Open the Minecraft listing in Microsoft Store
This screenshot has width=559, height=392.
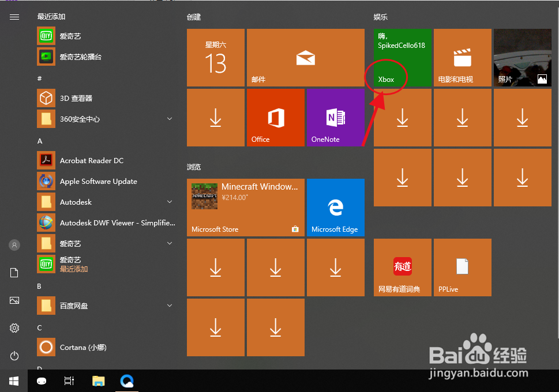coord(245,208)
